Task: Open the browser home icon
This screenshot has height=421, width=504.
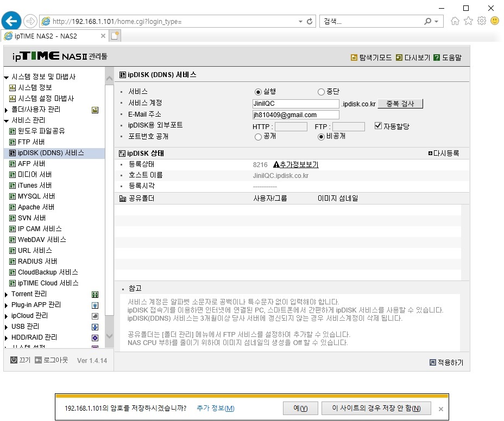Action: pyautogui.click(x=455, y=21)
